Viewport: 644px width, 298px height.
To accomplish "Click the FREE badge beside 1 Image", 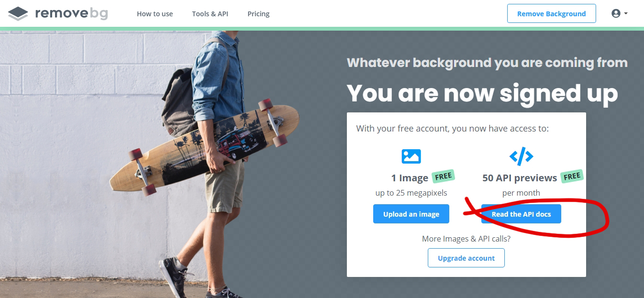I will pyautogui.click(x=443, y=176).
